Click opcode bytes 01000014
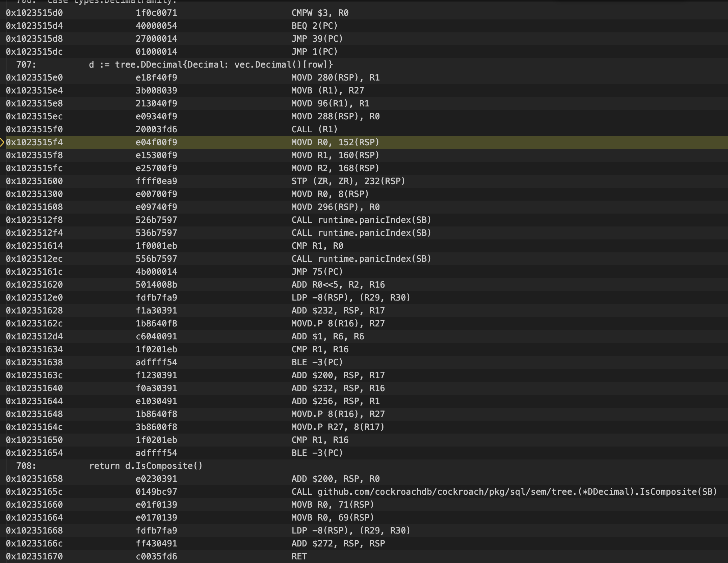The image size is (728, 563). click(156, 52)
